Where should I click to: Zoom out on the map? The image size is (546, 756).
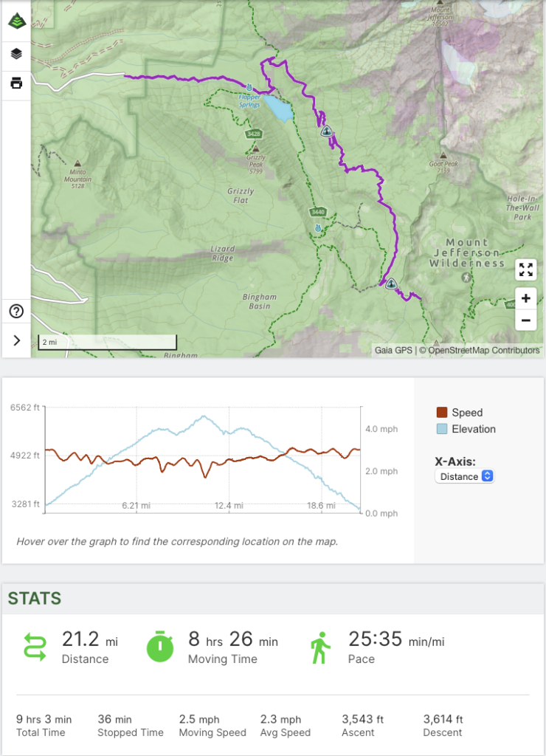pyautogui.click(x=525, y=320)
